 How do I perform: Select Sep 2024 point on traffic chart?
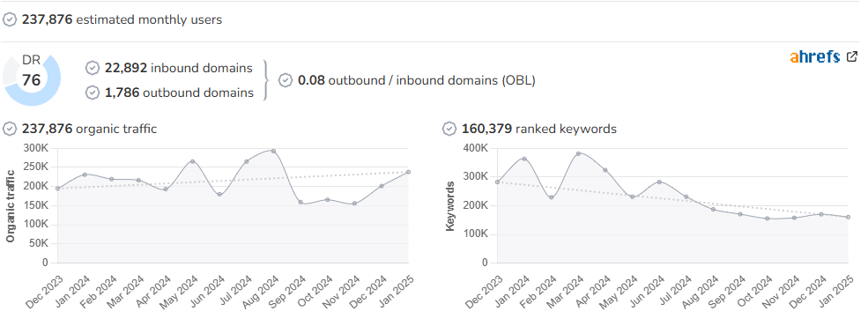pyautogui.click(x=300, y=202)
